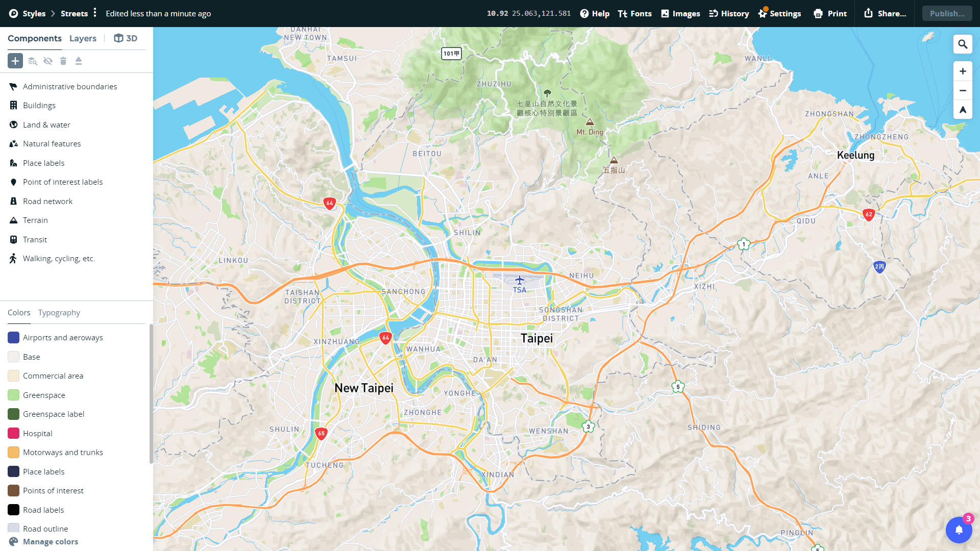Click the Share... button
This screenshot has height=551, width=980.
(885, 14)
